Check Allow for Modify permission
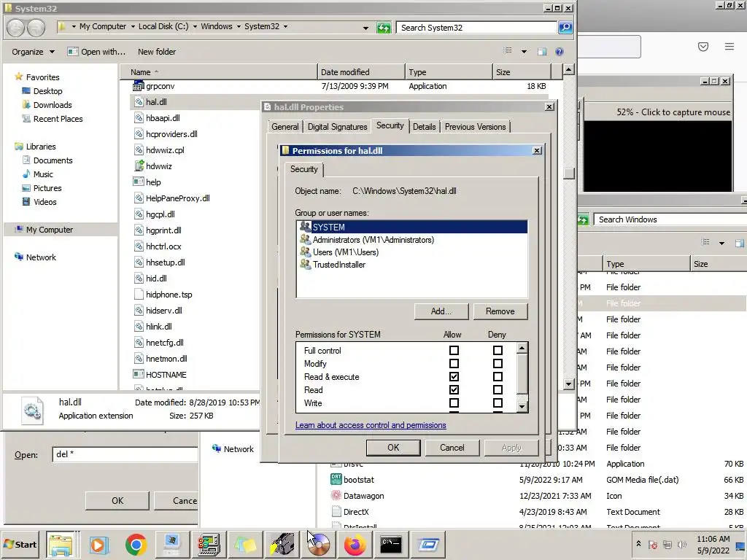The width and height of the screenshot is (747, 560). (454, 364)
